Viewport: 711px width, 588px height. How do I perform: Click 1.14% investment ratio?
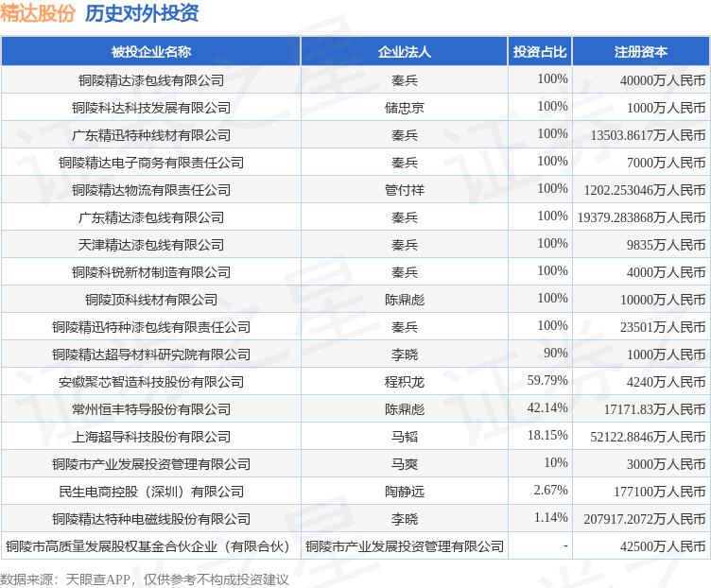tap(550, 517)
